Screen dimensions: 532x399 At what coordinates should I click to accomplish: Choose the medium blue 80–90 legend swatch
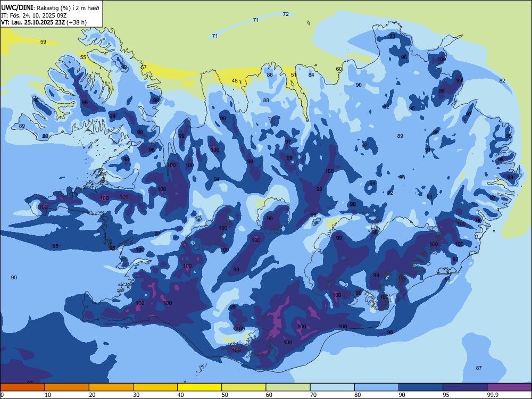point(377,387)
